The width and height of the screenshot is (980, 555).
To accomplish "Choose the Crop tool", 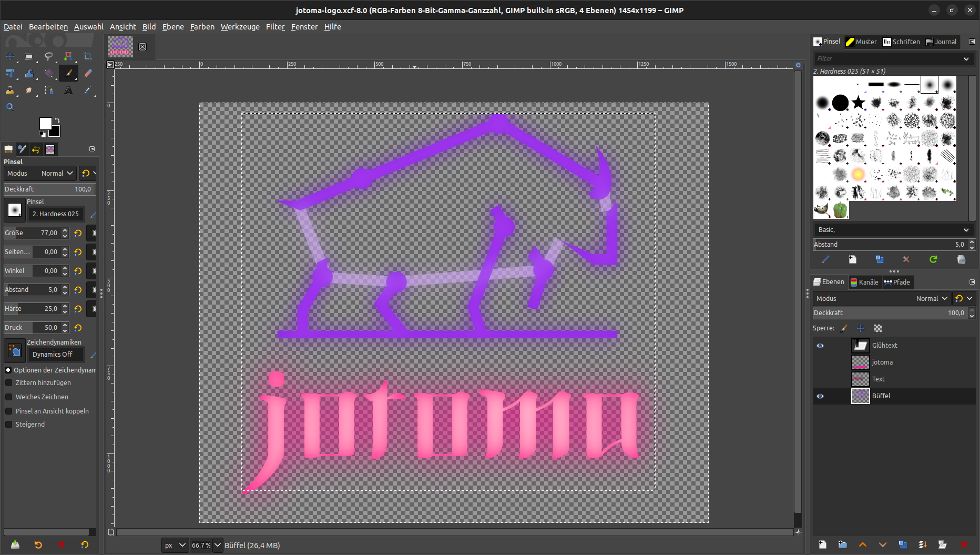I will click(88, 56).
